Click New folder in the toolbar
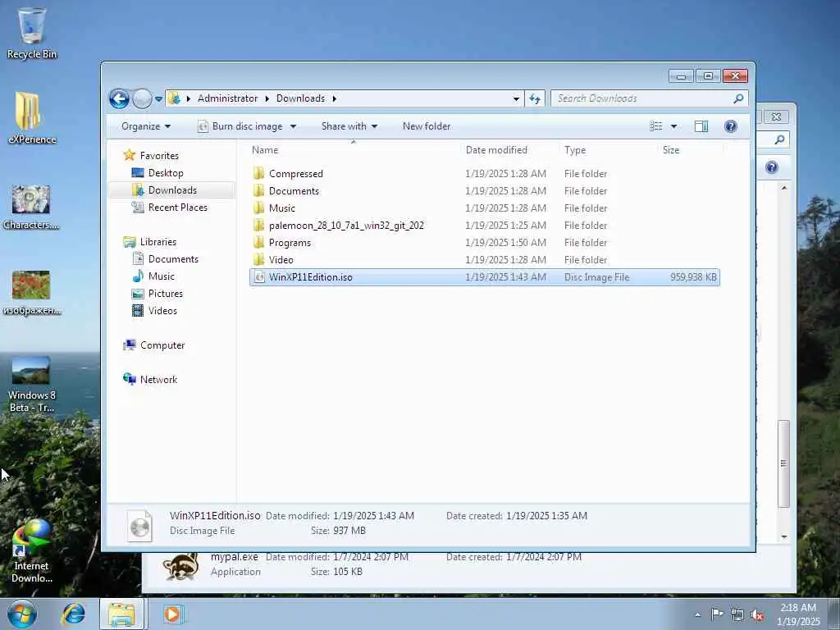 click(427, 126)
